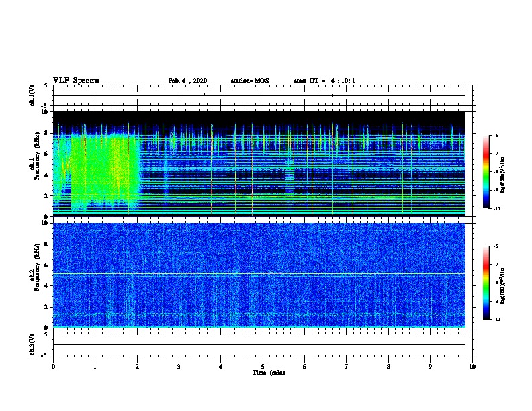The width and height of the screenshot is (532, 411).
Task: Click the "-7" label on the ch.2 color bar
Action: point(496,265)
